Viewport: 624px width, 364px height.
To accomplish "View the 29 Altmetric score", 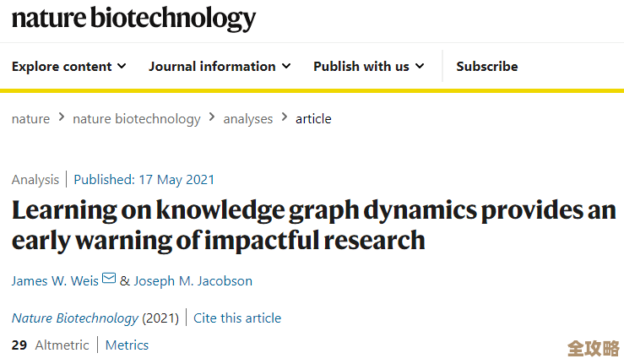I will tap(50, 345).
